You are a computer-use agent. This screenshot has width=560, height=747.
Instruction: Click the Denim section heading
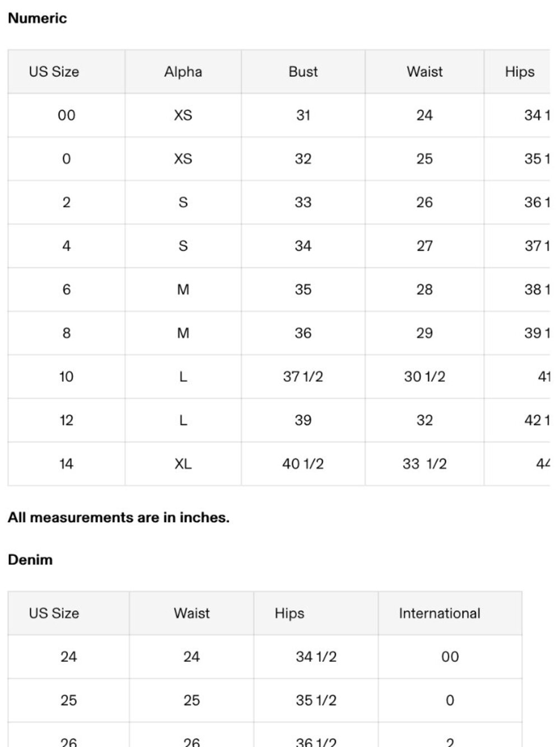tap(30, 560)
